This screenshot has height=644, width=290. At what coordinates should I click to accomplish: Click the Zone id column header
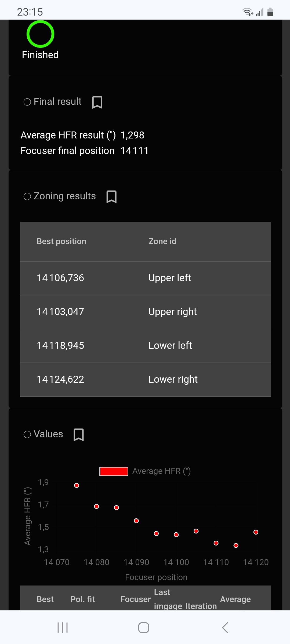[162, 241]
